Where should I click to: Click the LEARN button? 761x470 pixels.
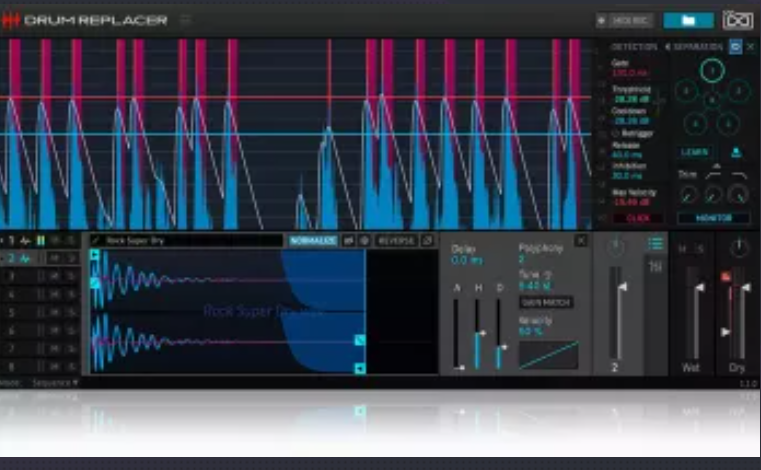695,152
